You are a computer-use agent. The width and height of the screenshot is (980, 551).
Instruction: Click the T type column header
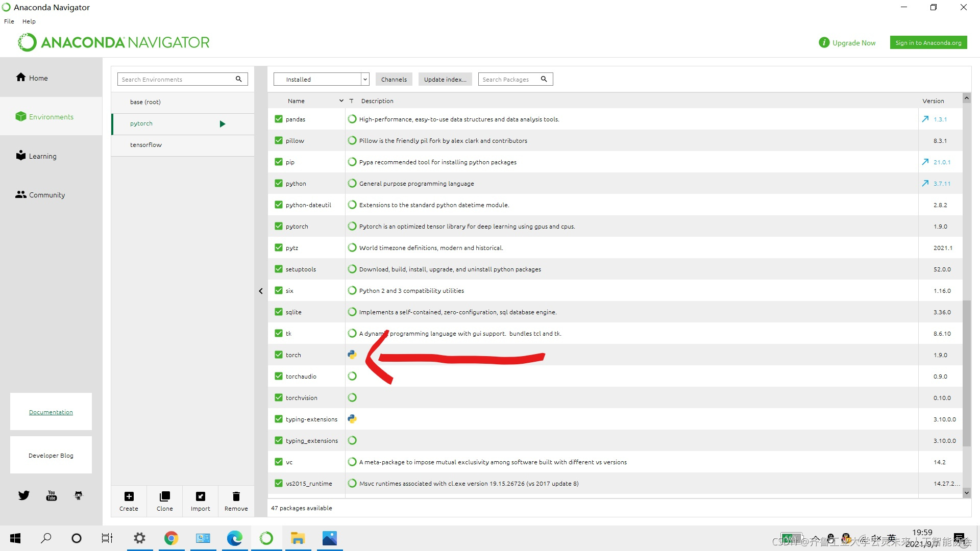[351, 101]
